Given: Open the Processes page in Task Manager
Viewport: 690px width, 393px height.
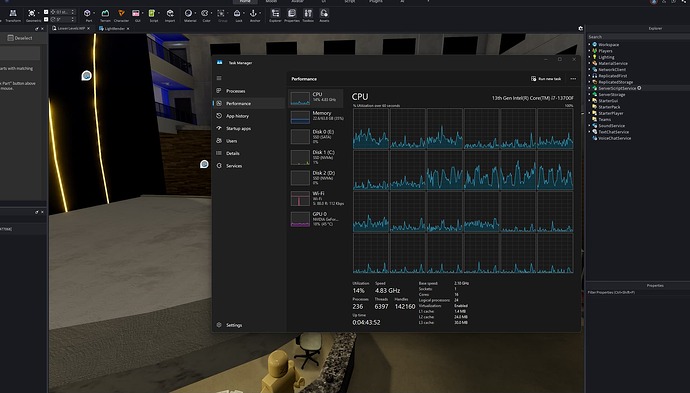Looking at the screenshot, I should 249,91.
